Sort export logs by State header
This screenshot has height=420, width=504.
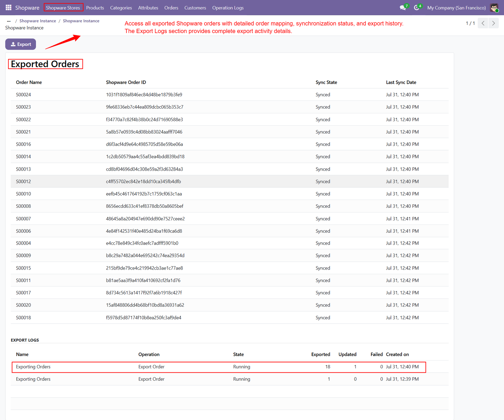point(238,354)
